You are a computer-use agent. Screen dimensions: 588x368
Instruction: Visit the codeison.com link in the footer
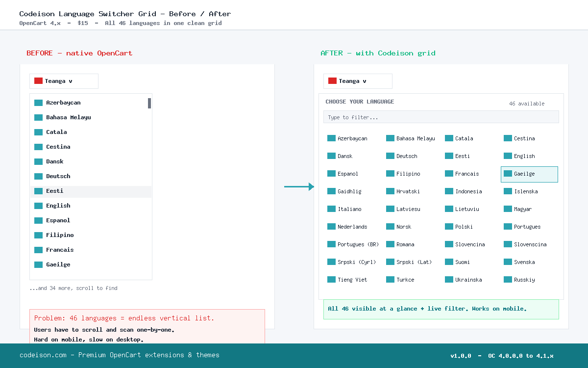pos(44,355)
